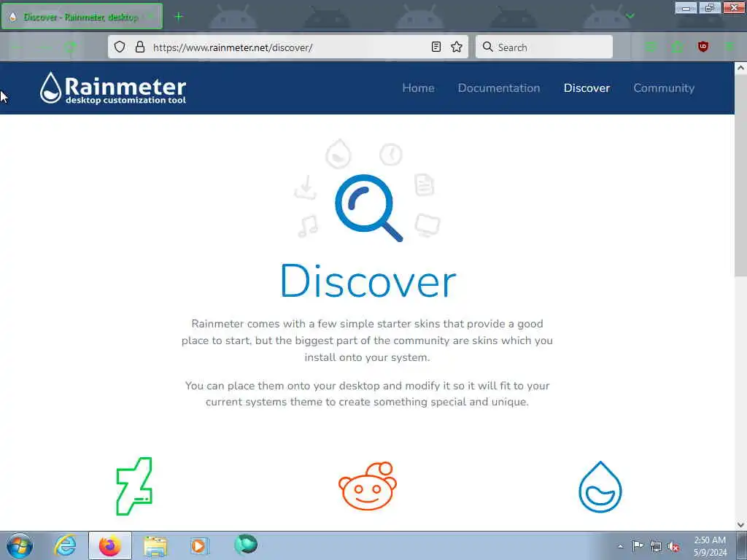Click the large magnifying glass Discover icon
This screenshot has height=560, width=747.
point(368,208)
